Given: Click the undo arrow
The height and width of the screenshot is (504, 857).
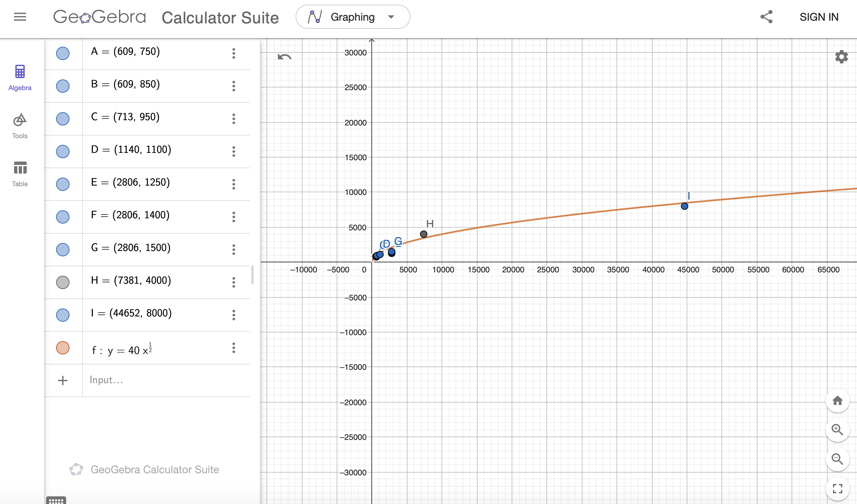Looking at the screenshot, I should tap(284, 57).
